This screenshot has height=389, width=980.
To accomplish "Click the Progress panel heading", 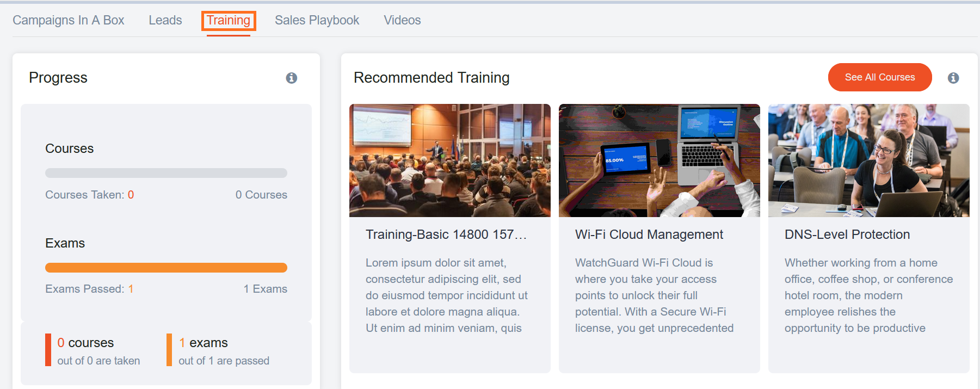I will (x=58, y=78).
